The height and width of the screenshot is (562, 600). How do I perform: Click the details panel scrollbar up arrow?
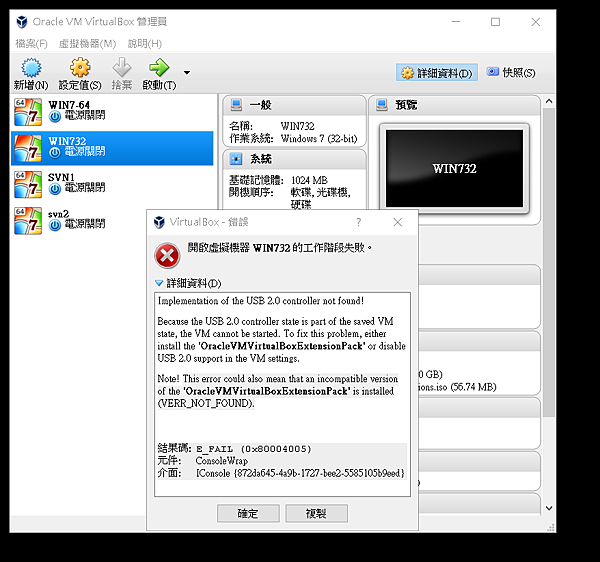coord(549,101)
